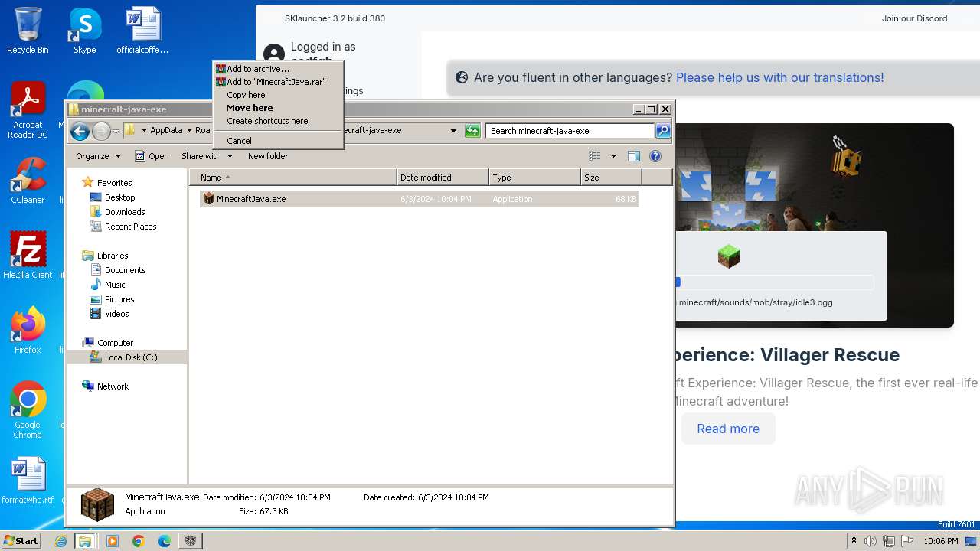The width and height of the screenshot is (980, 551).
Task: Open the Music library
Action: point(115,285)
